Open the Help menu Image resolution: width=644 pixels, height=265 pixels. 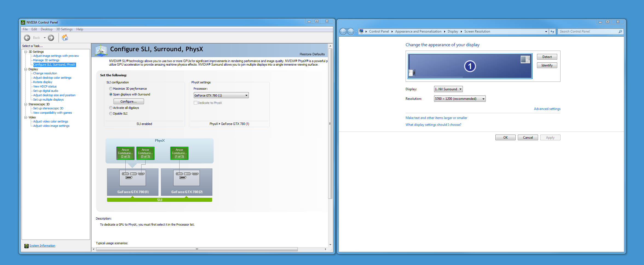(80, 29)
